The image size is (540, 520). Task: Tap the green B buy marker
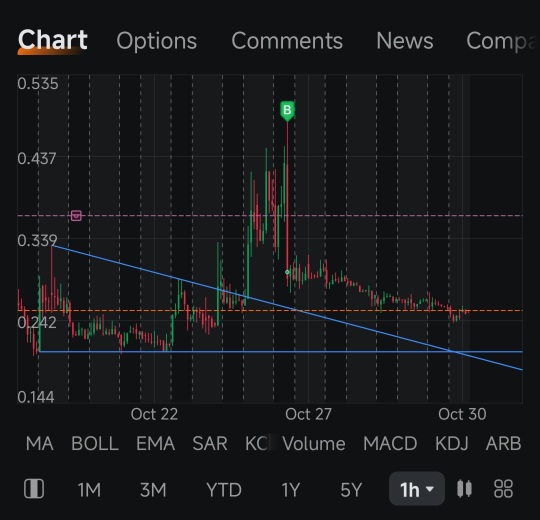[287, 111]
